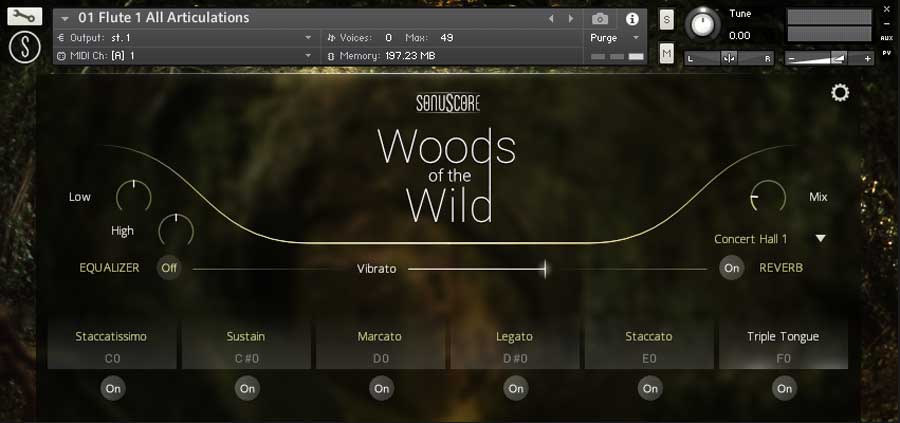This screenshot has height=423, width=900.
Task: Decrease volume with the minus button
Action: [x=793, y=59]
